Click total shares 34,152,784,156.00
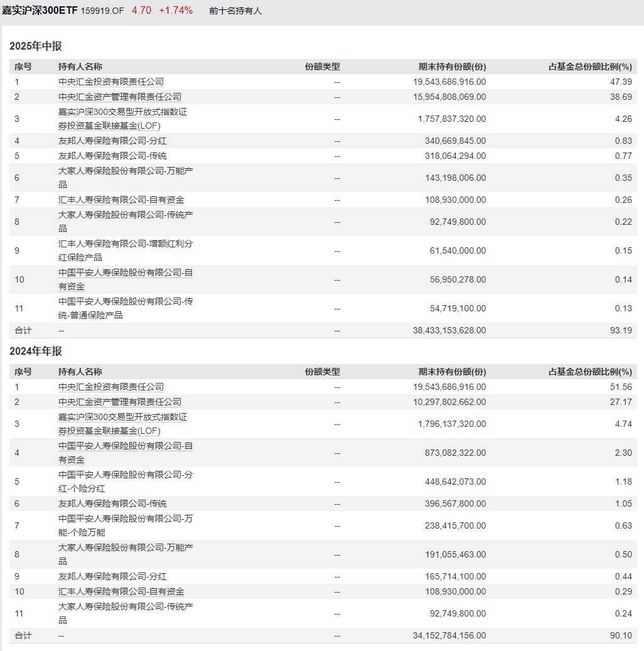Image resolution: width=644 pixels, height=651 pixels. coord(449,636)
